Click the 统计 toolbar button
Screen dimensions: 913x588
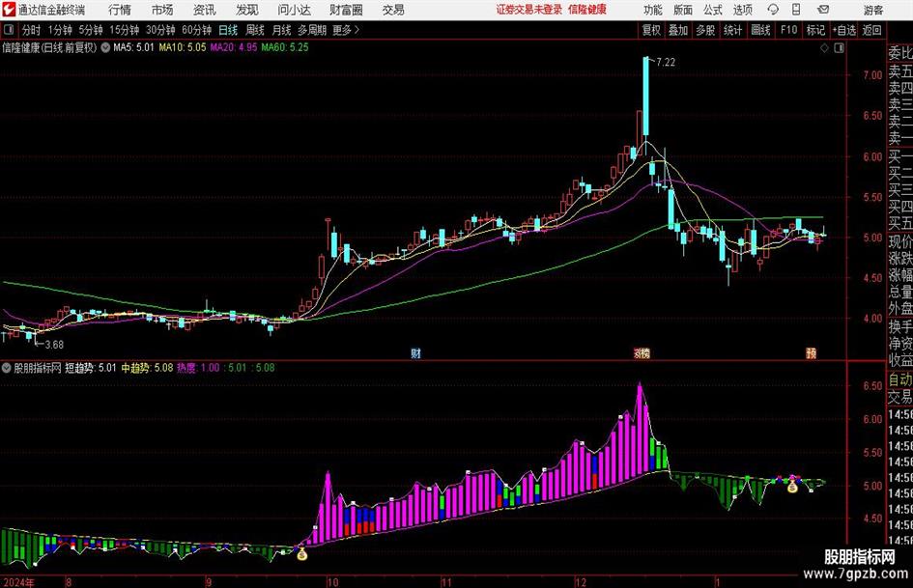(x=733, y=30)
